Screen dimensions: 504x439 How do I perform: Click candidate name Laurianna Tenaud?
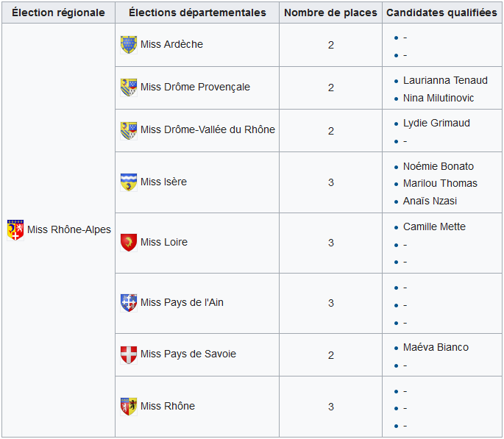[x=445, y=80]
